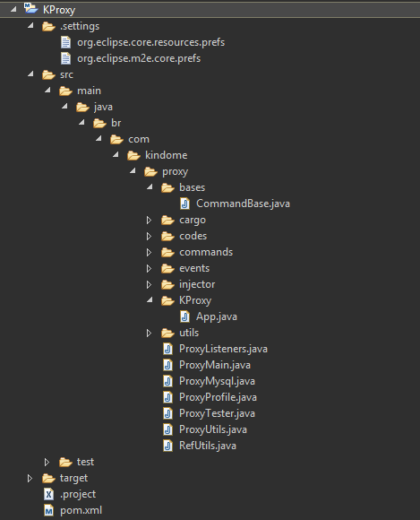Select ProxyTester.java file

(217, 413)
